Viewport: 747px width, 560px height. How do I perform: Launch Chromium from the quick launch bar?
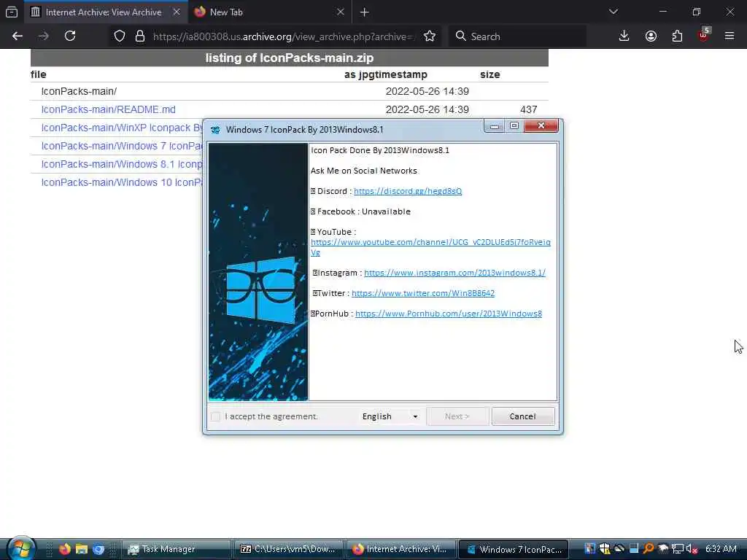tap(98, 549)
